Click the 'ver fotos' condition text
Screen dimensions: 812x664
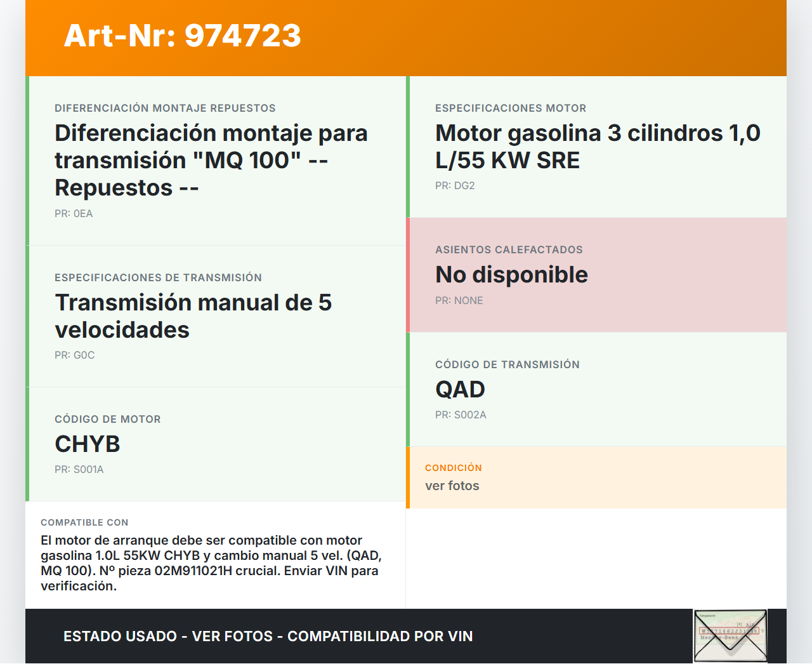[x=452, y=486]
